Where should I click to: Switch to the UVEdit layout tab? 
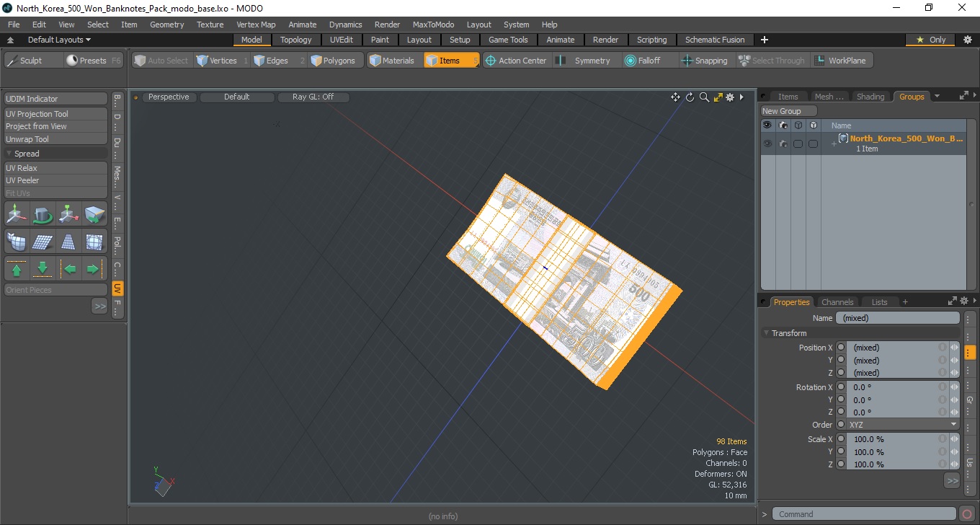point(342,40)
